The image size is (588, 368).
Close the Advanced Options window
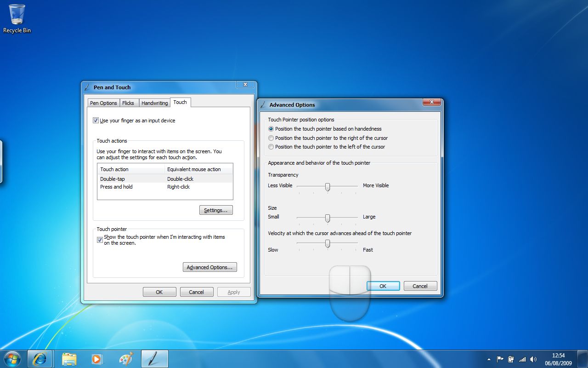432,102
